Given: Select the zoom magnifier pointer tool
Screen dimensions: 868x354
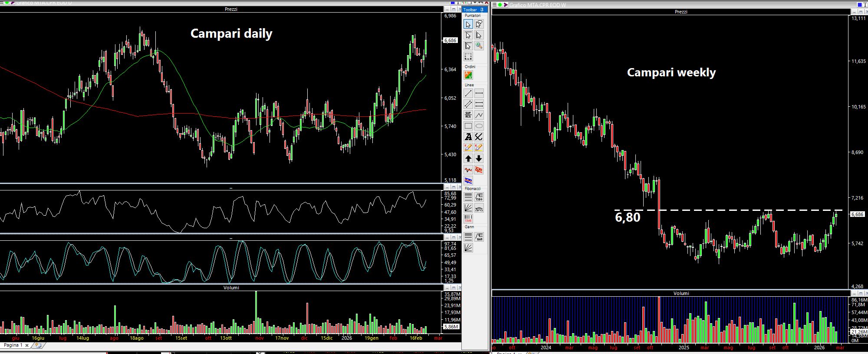Looking at the screenshot, I should click(479, 46).
